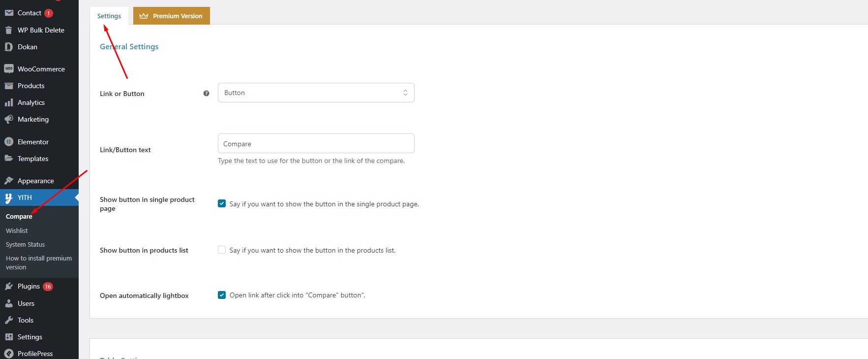This screenshot has width=868, height=359.
Task: Open the Wishlist submenu item
Action: tap(17, 230)
